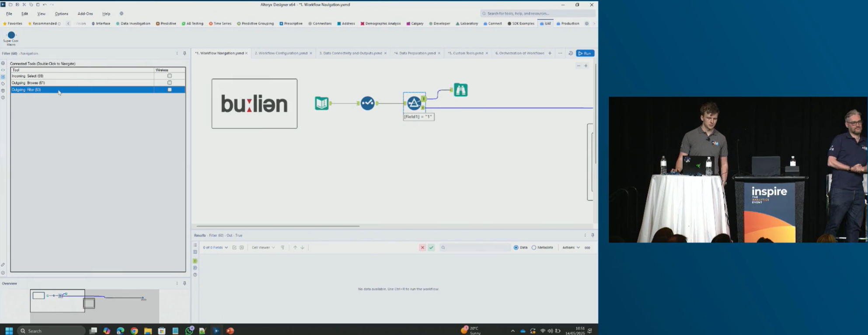Select the Browse binoculars tool on canvas
The image size is (868, 335).
point(460,90)
